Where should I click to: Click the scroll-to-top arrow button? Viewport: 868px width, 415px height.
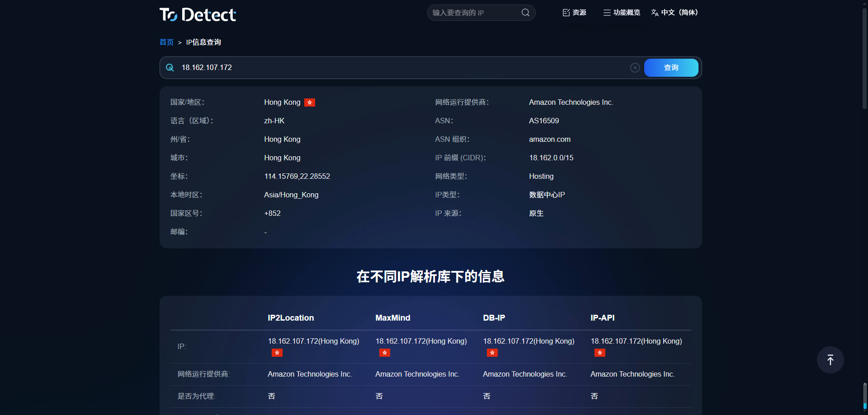pyautogui.click(x=830, y=360)
